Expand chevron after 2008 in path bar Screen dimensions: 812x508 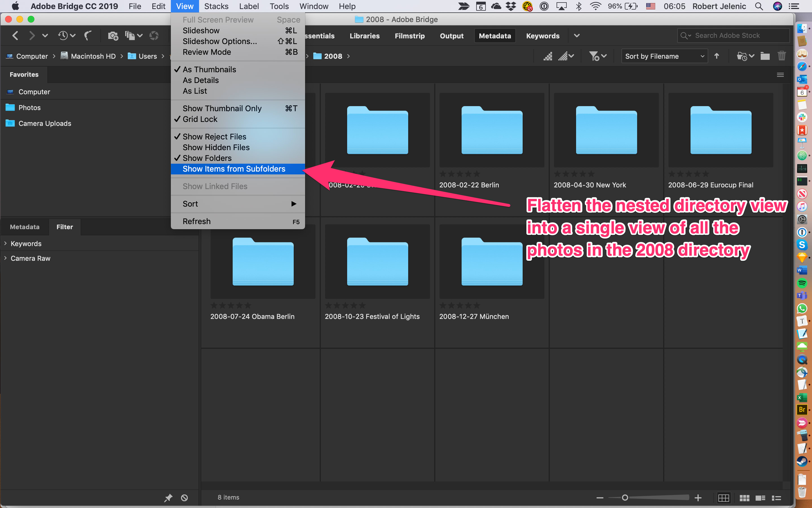[348, 56]
